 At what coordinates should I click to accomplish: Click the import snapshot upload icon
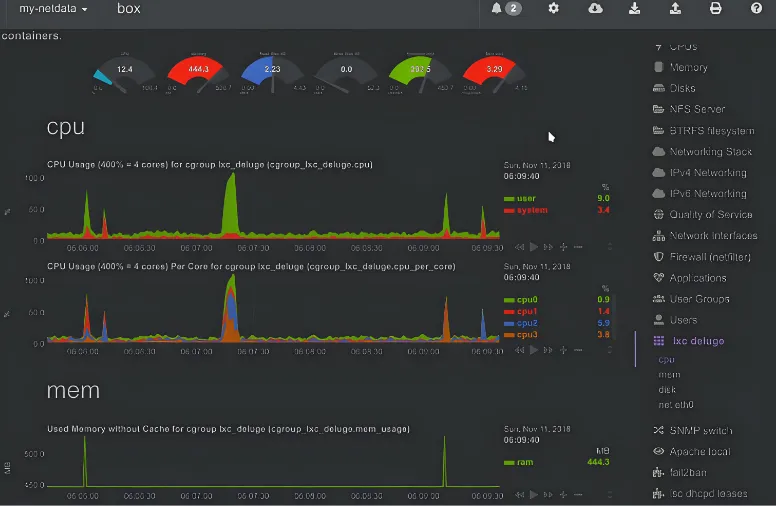pyautogui.click(x=675, y=8)
